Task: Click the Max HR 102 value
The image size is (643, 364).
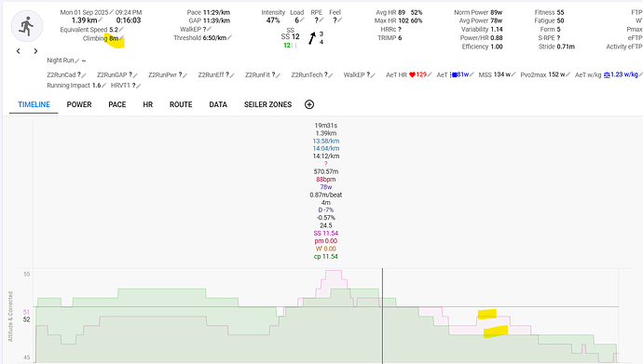Action: (x=403, y=20)
